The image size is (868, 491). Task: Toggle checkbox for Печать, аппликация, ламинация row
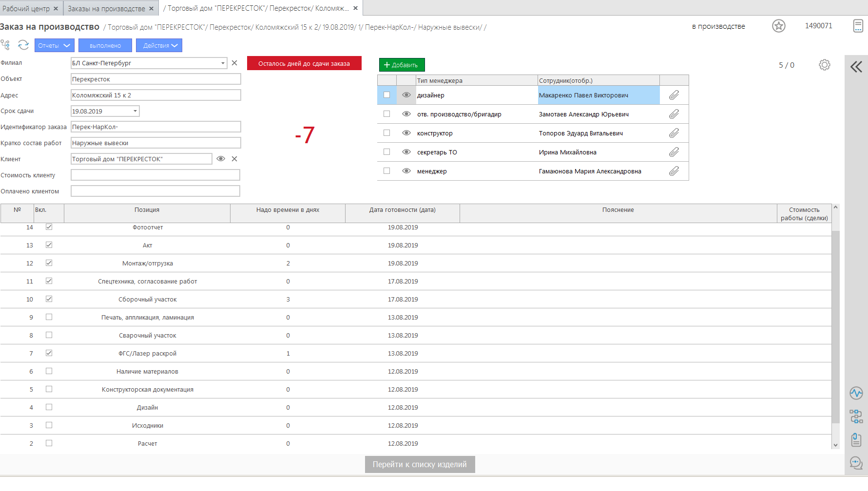click(x=49, y=317)
